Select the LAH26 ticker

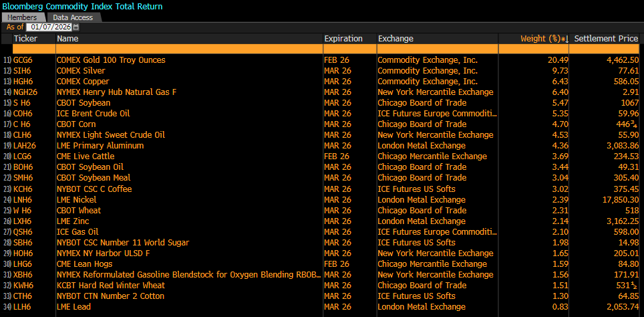24,146
